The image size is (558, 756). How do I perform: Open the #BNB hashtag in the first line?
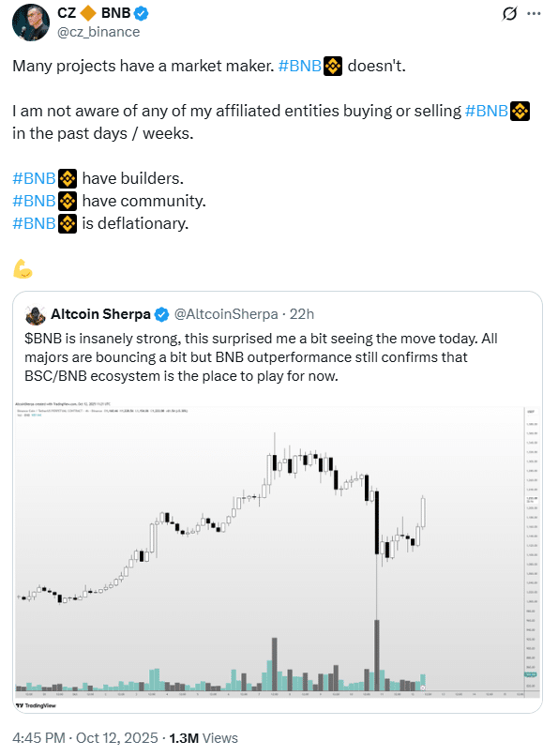pos(301,65)
